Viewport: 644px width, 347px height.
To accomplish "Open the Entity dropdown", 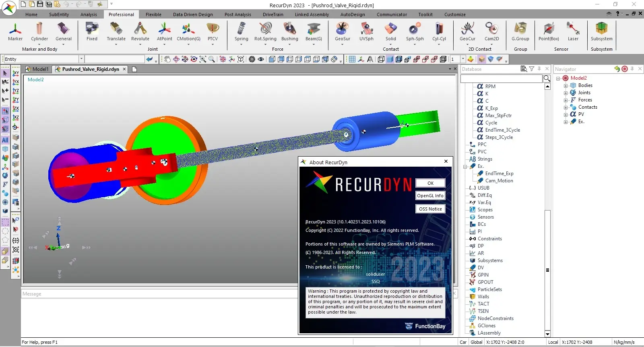I will coord(81,59).
